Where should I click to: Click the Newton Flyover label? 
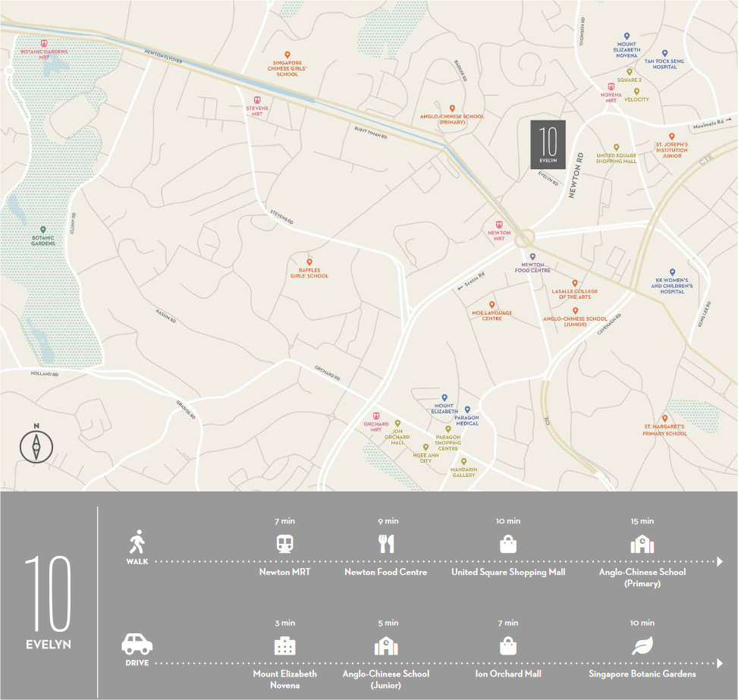[163, 56]
